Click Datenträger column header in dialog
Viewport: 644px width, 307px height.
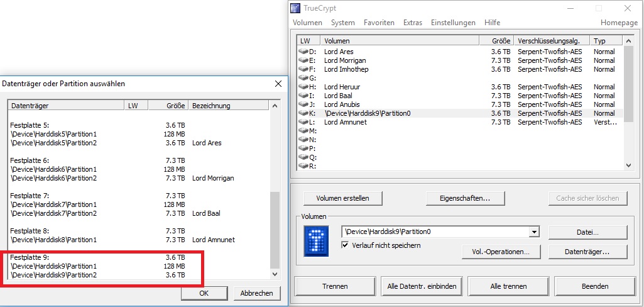click(x=67, y=106)
